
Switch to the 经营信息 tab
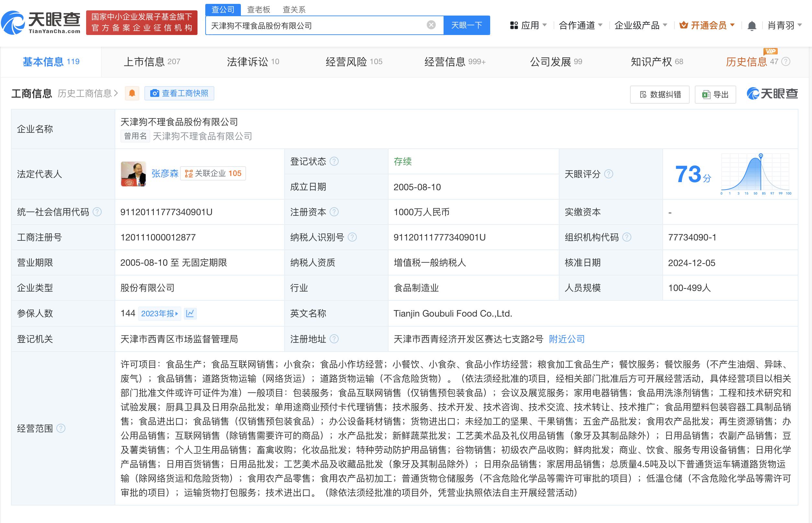pyautogui.click(x=455, y=62)
